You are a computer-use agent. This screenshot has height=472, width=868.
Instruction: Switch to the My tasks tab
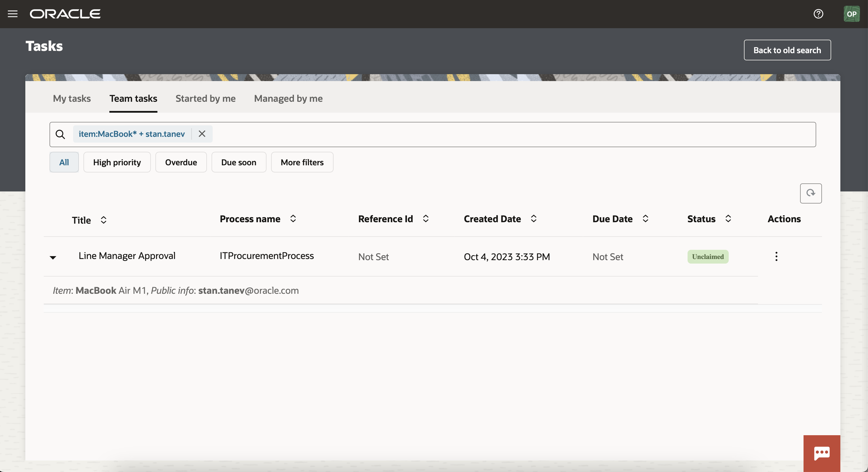pyautogui.click(x=71, y=99)
